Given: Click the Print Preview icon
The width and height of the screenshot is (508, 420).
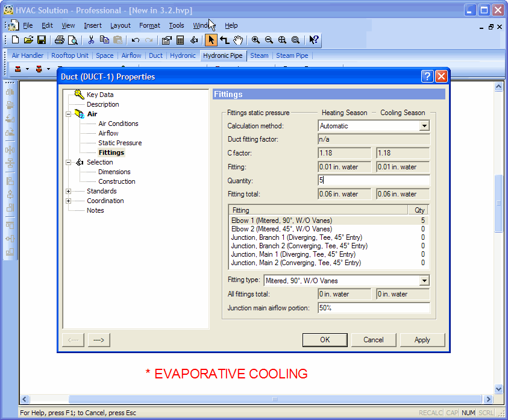Looking at the screenshot, I should pos(73,40).
